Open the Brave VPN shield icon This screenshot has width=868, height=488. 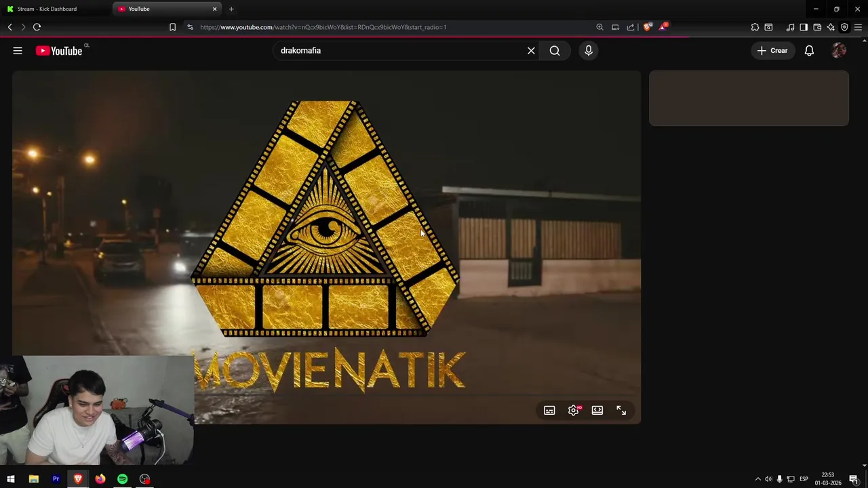click(844, 27)
